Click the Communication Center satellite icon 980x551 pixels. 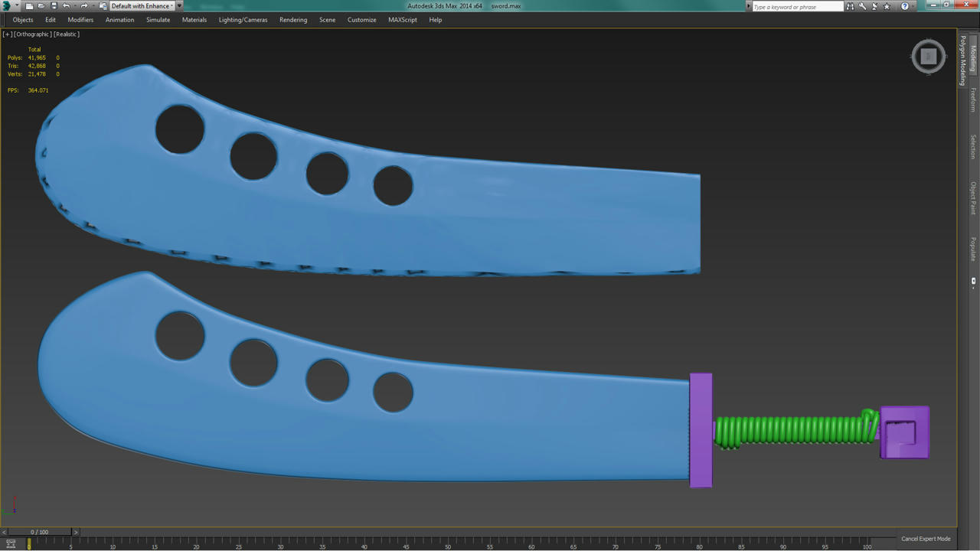click(x=875, y=6)
